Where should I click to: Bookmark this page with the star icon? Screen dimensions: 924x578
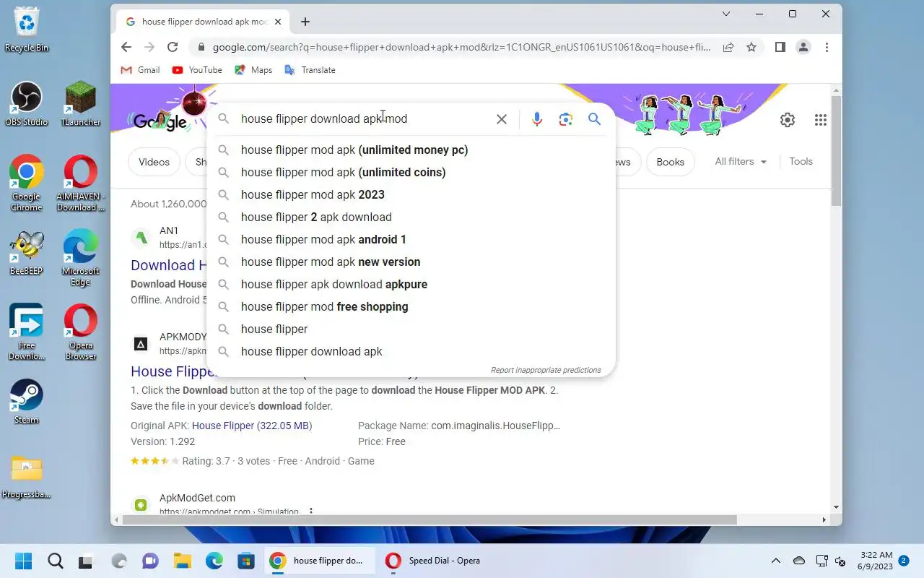coord(751,47)
